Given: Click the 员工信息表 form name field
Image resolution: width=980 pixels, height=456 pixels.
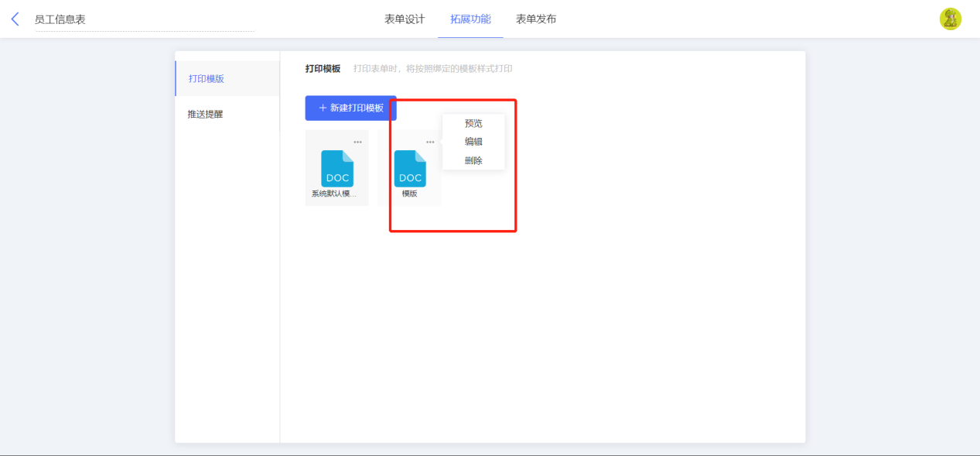Looking at the screenshot, I should [145, 19].
